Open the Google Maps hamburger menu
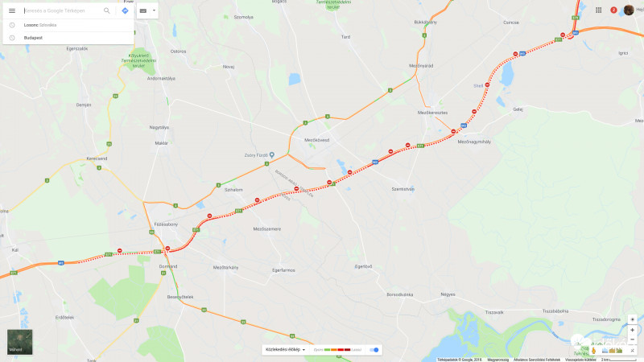The width and height of the screenshot is (644, 362). [12, 10]
